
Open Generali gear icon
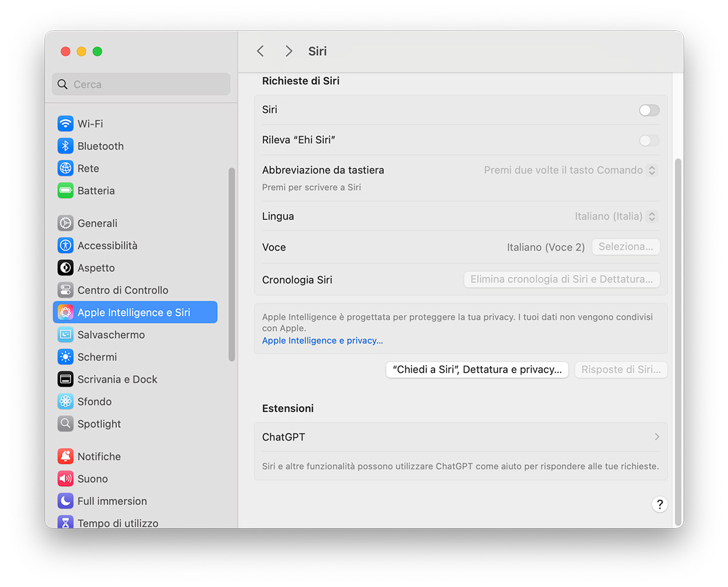(x=66, y=223)
